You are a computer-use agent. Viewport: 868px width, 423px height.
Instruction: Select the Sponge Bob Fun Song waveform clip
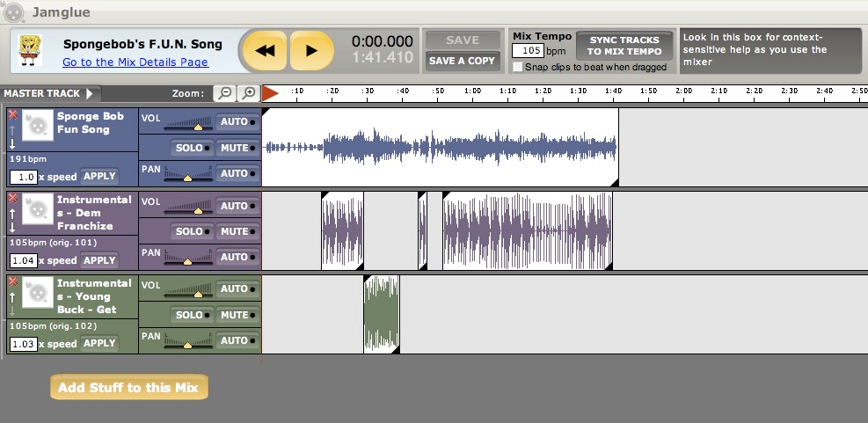tap(440, 147)
